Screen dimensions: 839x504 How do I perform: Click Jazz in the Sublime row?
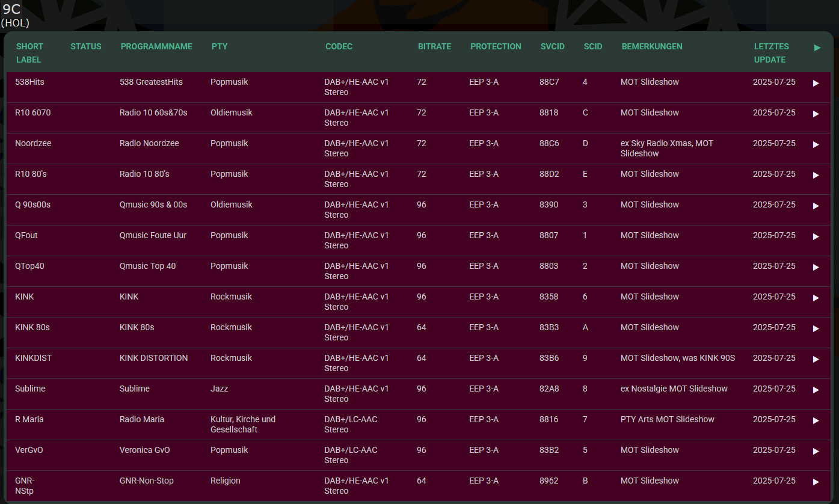[220, 389]
